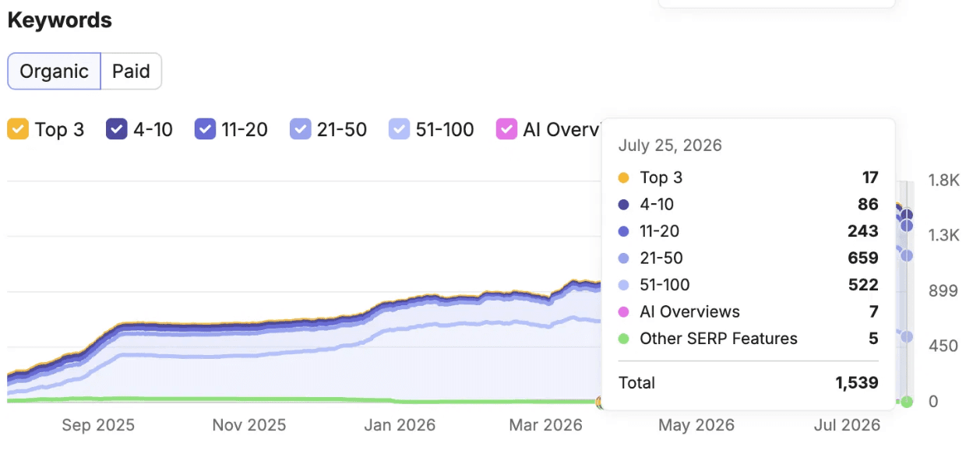Click the 1.3K y-axis value
980x450 pixels.
[943, 235]
